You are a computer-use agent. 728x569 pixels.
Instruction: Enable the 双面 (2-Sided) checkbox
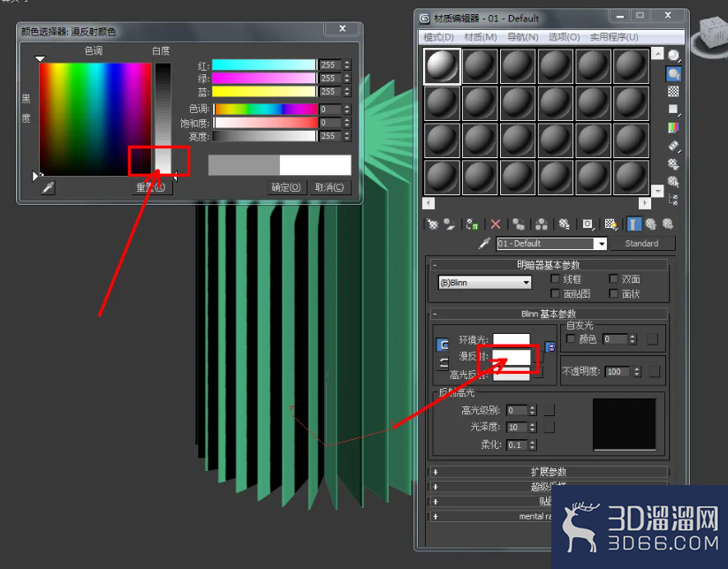[613, 278]
